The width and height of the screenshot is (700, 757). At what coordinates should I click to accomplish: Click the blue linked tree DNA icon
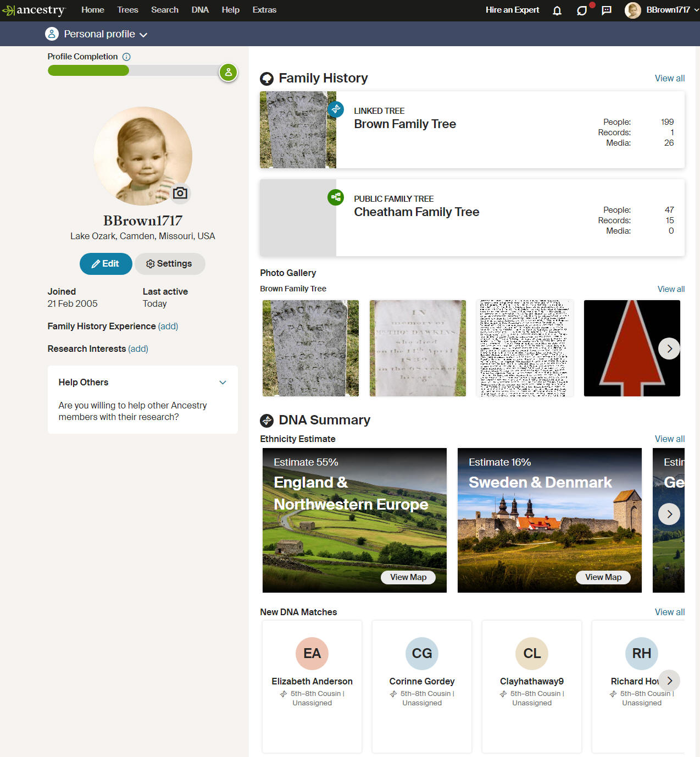pos(336,109)
